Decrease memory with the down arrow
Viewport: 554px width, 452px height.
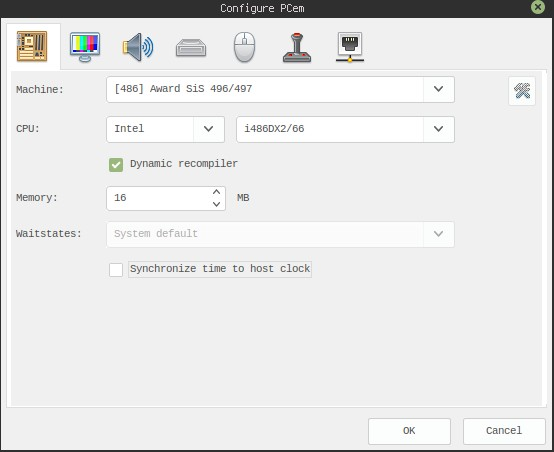click(217, 204)
